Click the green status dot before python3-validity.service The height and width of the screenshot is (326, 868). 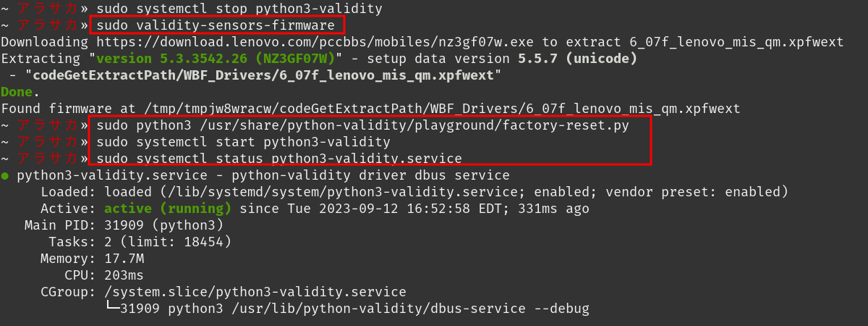coord(5,175)
